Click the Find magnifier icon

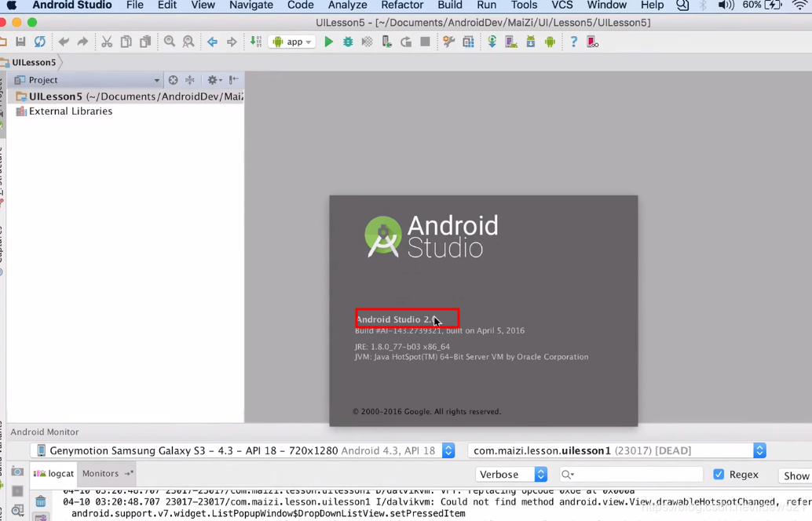(170, 42)
